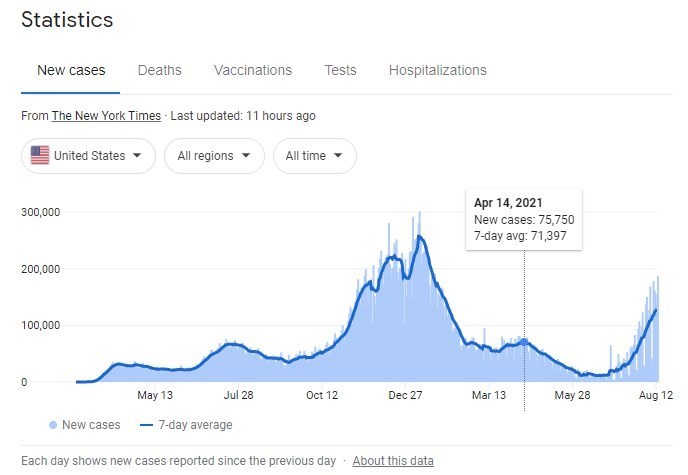Expand the United States country dropdown arrow

click(136, 156)
